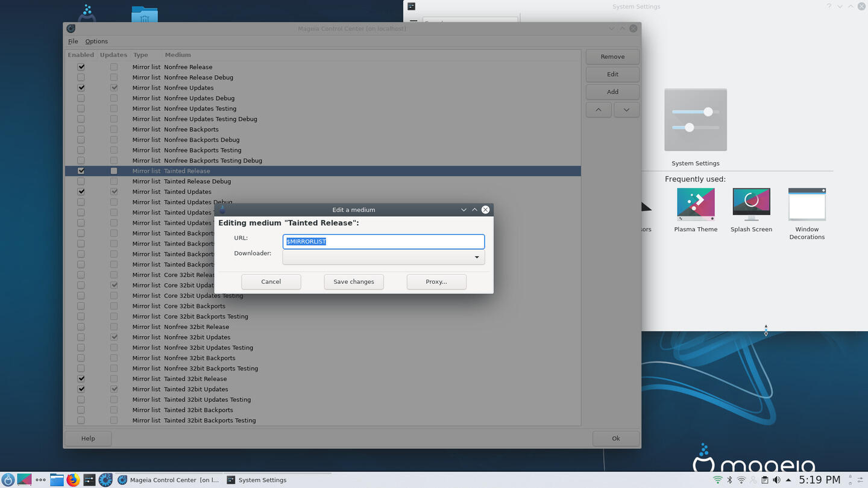Screen dimensions: 868x488
Task: Click the System Settings sliders icon
Action: (x=696, y=120)
